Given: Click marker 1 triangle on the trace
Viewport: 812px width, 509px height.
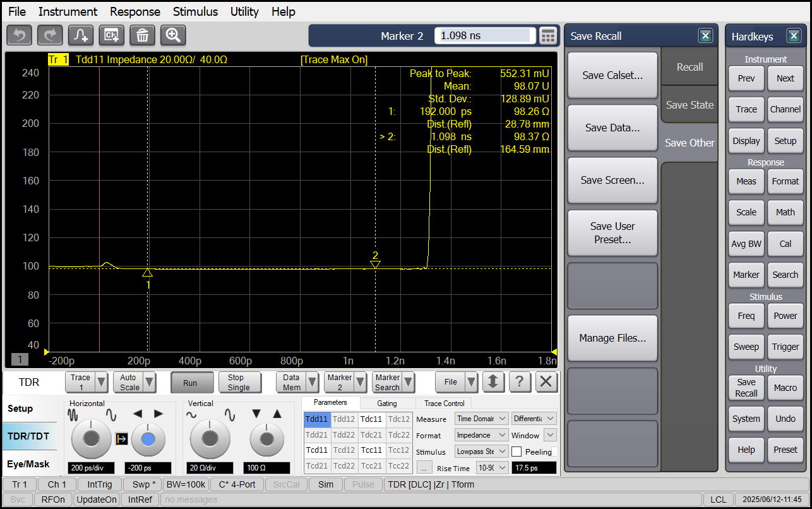Looking at the screenshot, I should tap(148, 273).
